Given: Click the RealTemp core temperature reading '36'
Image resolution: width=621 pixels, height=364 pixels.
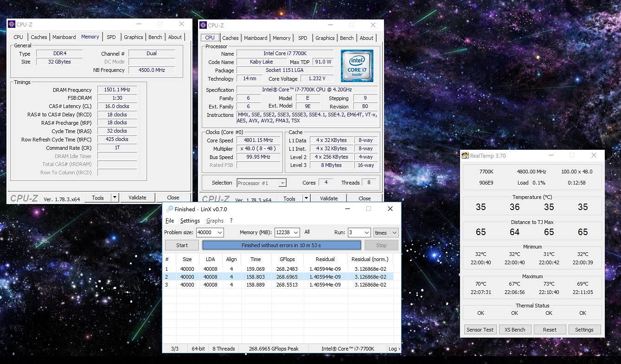Looking at the screenshot, I should (515, 207).
